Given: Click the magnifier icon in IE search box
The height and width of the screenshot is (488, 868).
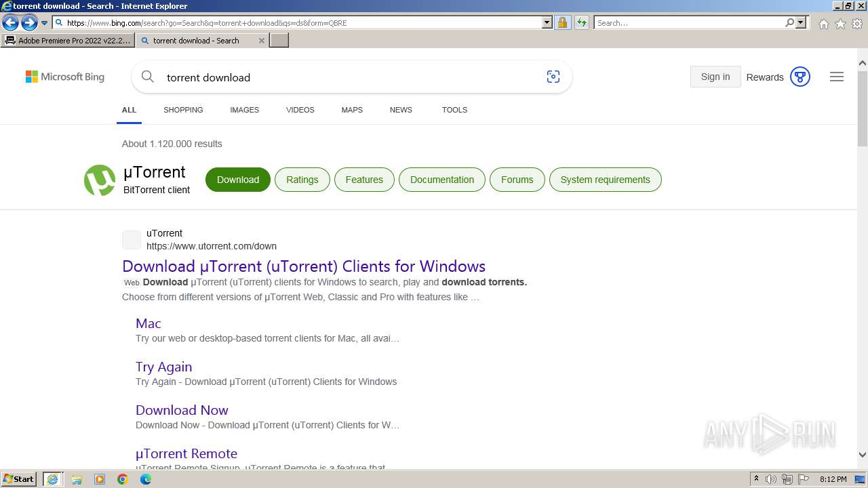Looking at the screenshot, I should point(789,23).
